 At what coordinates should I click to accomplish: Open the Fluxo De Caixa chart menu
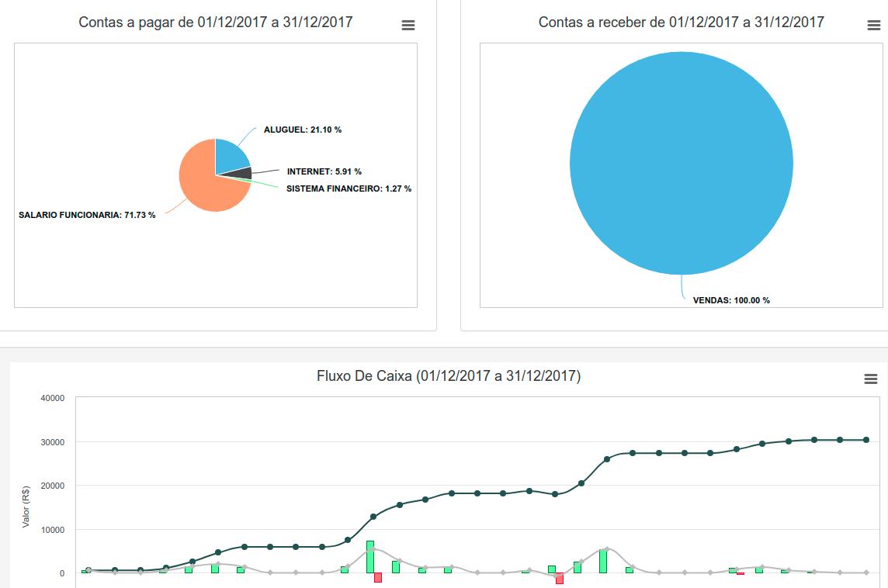(x=870, y=379)
